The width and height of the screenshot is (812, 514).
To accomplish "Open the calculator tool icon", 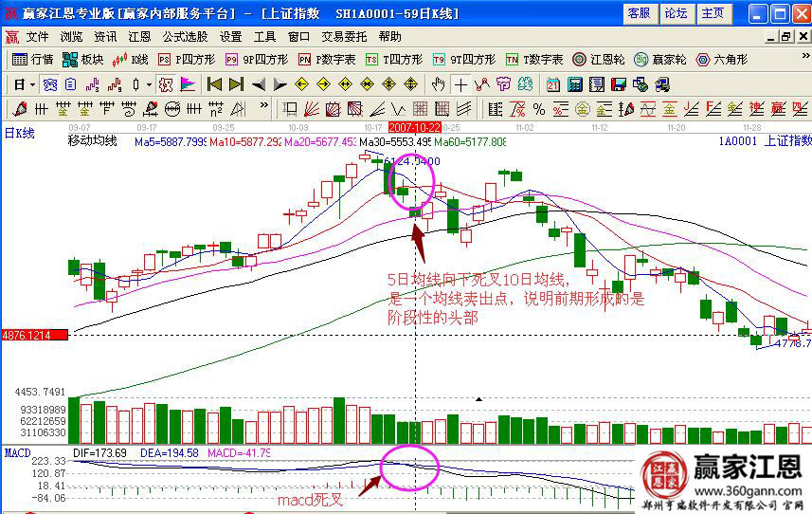I will pyautogui.click(x=574, y=84).
